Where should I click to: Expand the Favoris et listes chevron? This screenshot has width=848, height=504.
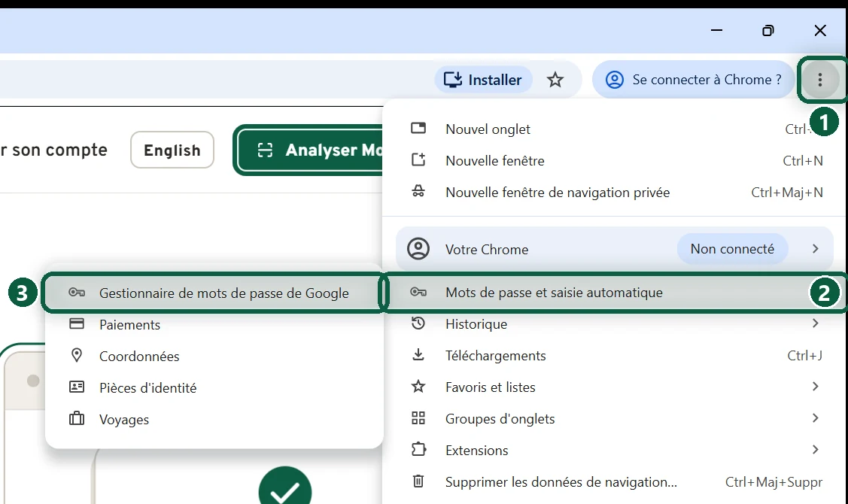coord(816,386)
